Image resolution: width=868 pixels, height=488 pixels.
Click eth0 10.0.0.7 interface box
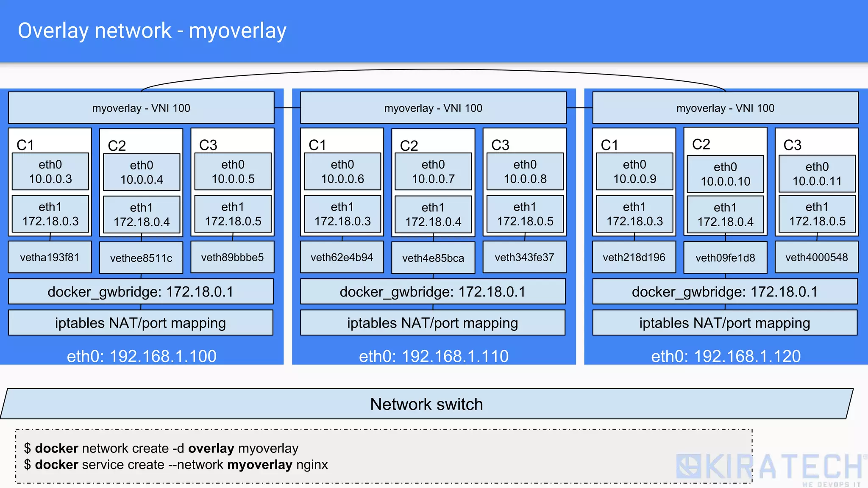433,172
